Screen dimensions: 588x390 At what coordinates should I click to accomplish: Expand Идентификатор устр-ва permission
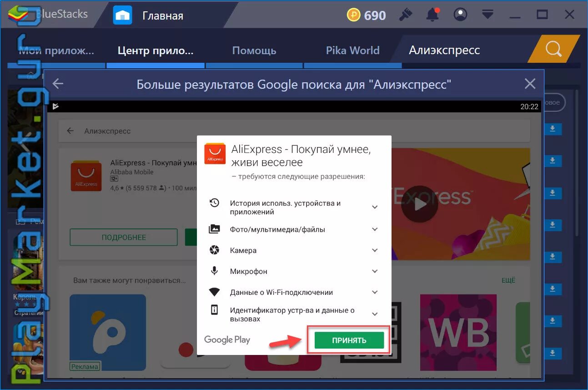tap(375, 314)
